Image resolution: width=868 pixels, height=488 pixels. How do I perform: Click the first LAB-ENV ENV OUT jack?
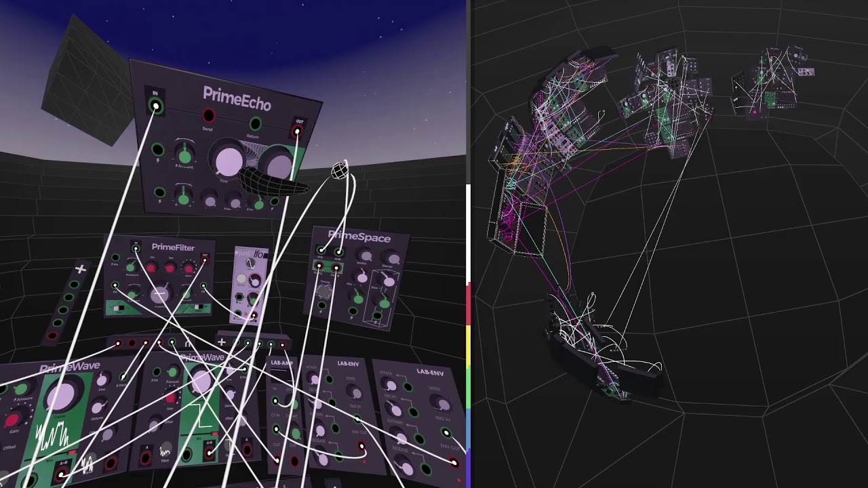point(361,446)
